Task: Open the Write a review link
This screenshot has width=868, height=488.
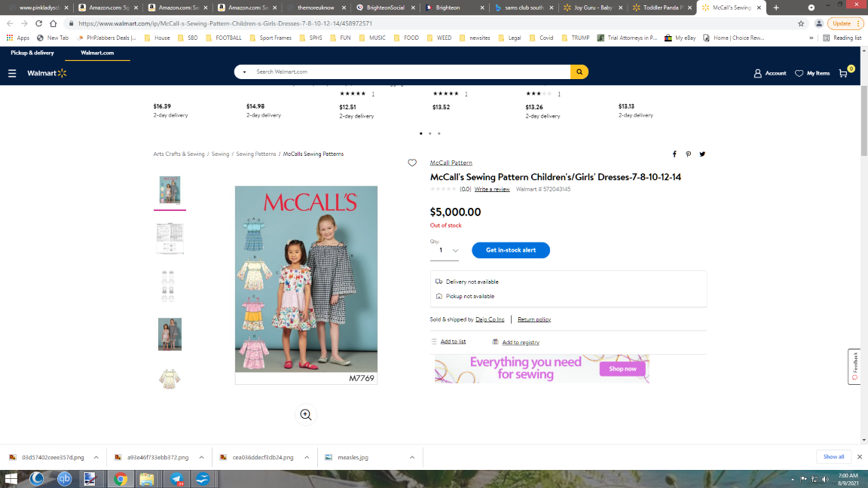Action: pos(492,190)
